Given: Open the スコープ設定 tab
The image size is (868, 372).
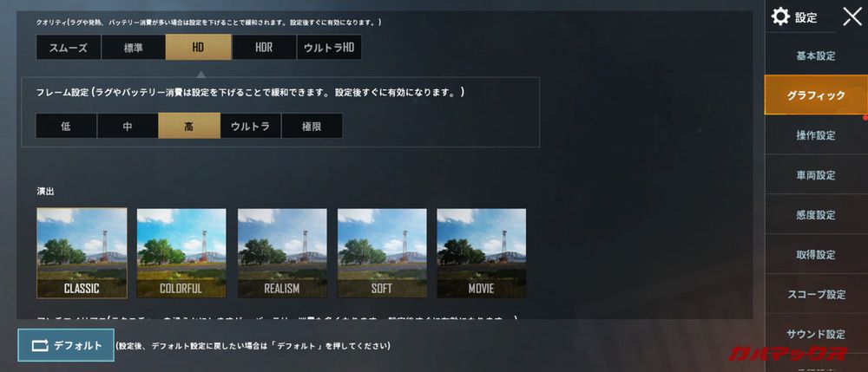Looking at the screenshot, I should coord(816,294).
